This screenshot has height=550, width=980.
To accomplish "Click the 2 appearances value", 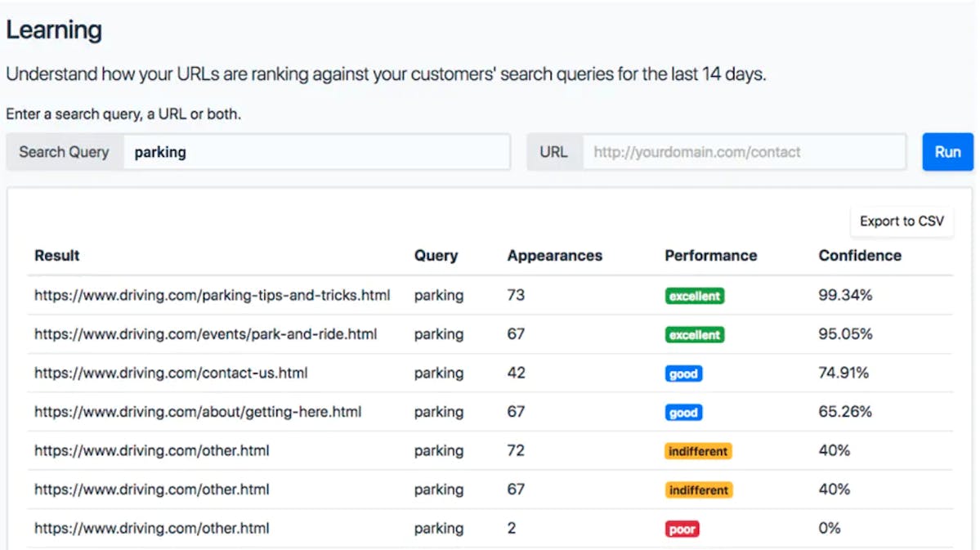I will coord(512,528).
